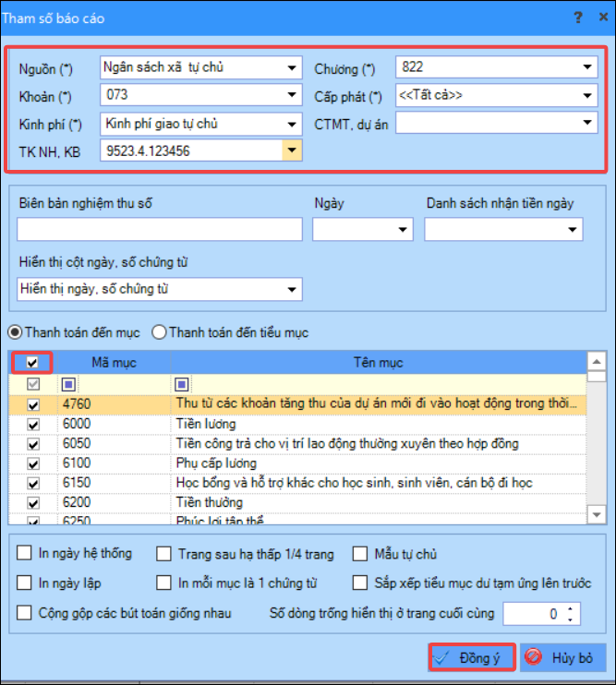Image resolution: width=616 pixels, height=685 pixels.
Task: Select row 4760 in the mục list
Action: pos(297,404)
